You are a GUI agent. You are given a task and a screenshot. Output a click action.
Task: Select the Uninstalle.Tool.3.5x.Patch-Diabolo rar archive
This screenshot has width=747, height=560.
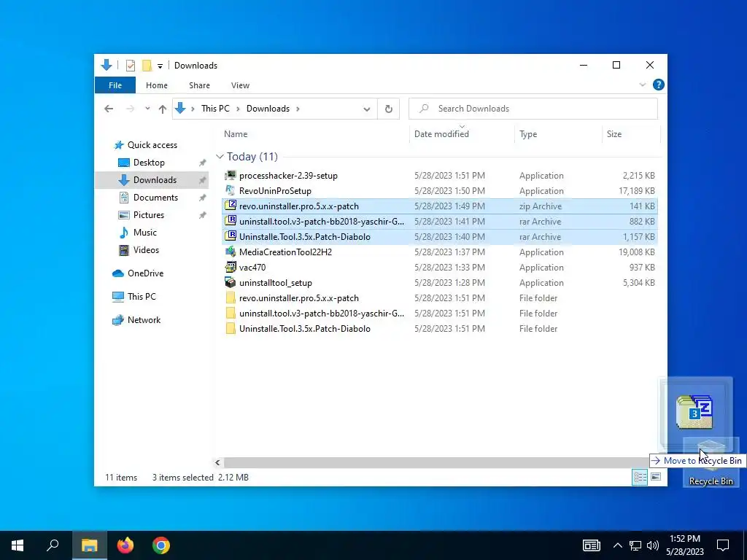coord(439,237)
